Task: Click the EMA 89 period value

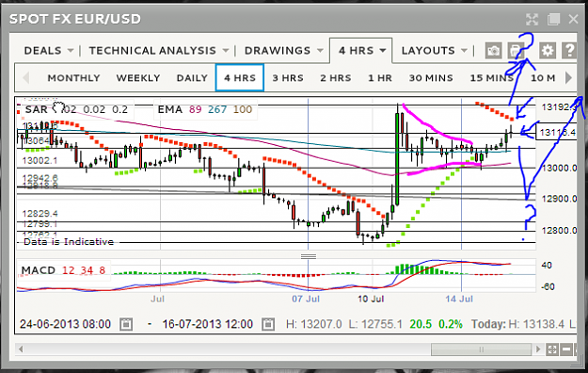Action: coord(195,109)
